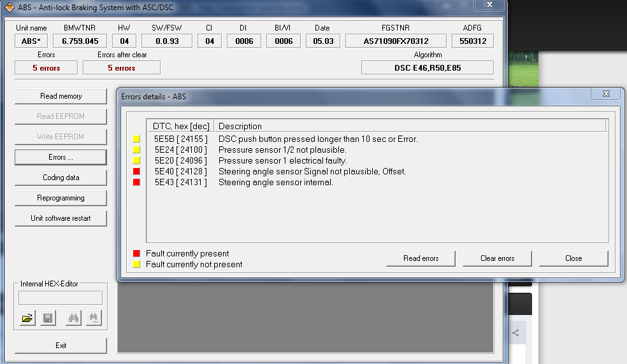Click the Write EEPROM button
The width and height of the screenshot is (627, 364).
[61, 137]
